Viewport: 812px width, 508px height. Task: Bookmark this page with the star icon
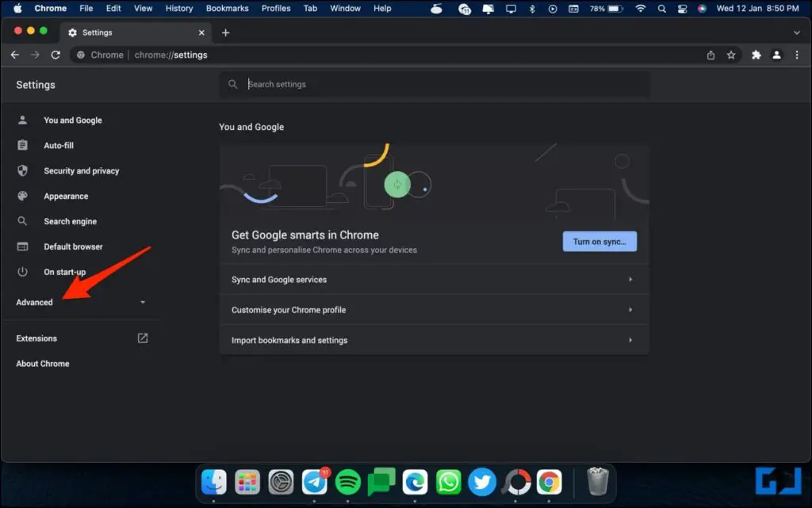click(x=730, y=55)
